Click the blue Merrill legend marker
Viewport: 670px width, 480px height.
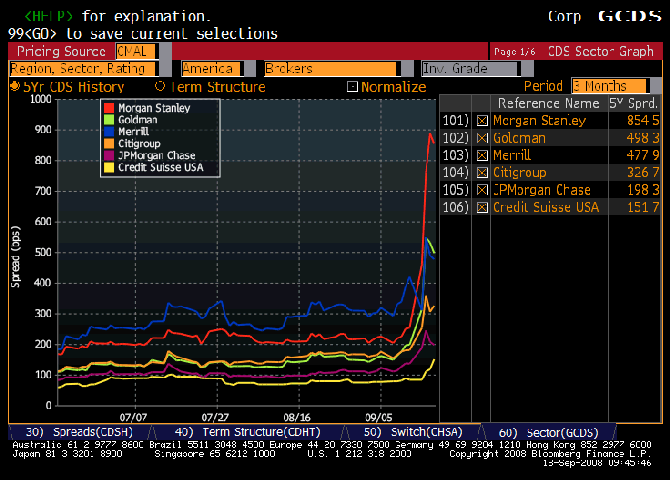(111, 131)
